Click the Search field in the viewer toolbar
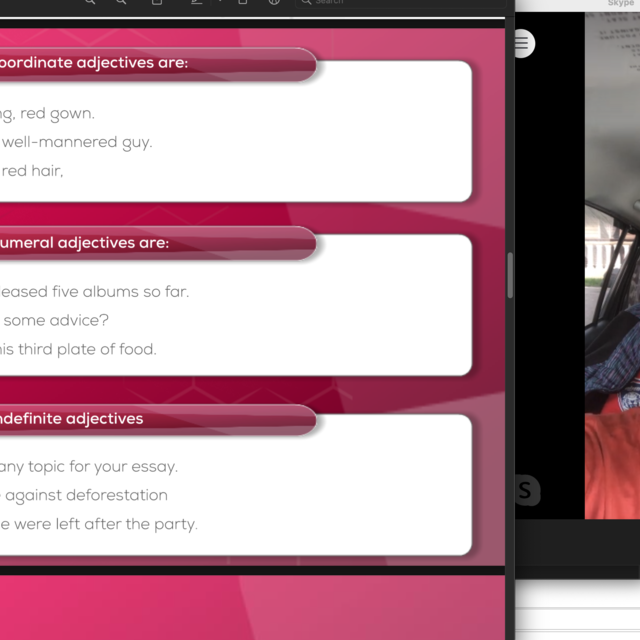The width and height of the screenshot is (640, 640). 400,3
